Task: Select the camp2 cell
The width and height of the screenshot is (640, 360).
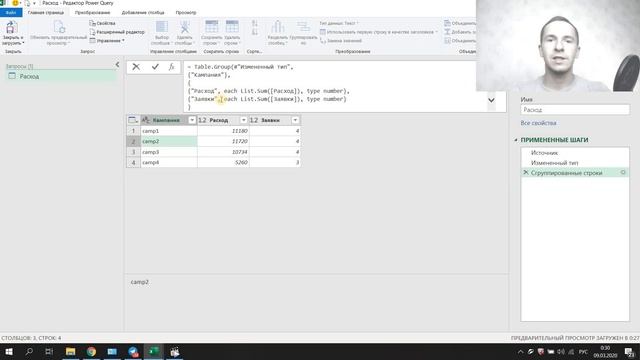Action: coord(169,141)
